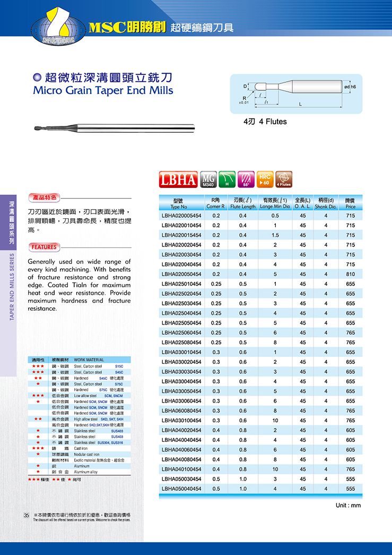Click the 'Unit : mm' note
Image resolution: width=392 pixels, height=555 pixels.
[x=348, y=505]
